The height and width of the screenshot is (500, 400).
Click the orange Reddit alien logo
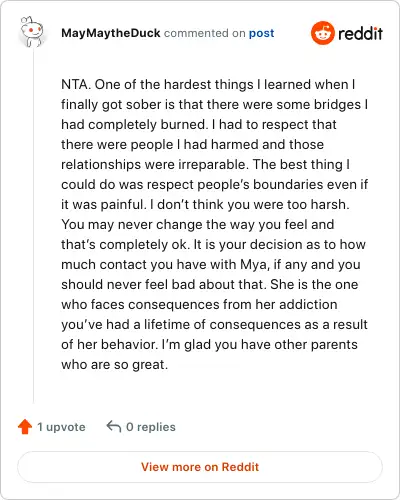[x=322, y=33]
